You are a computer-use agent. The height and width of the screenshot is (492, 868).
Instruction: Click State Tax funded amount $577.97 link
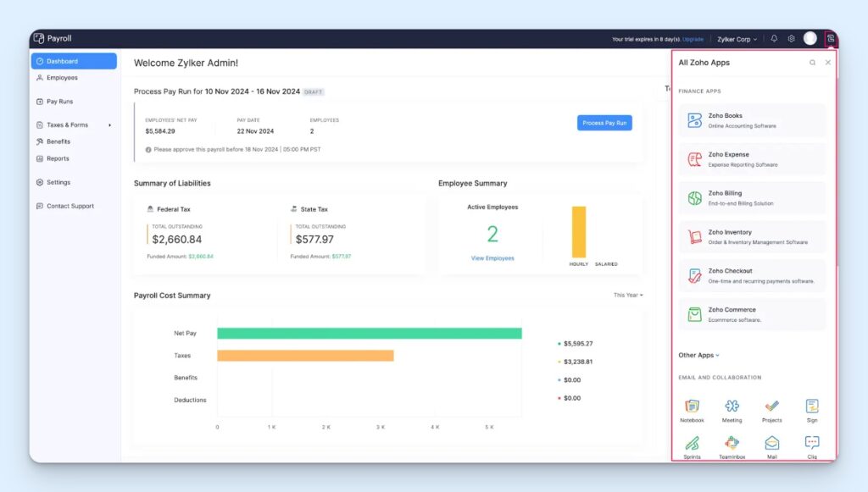click(x=342, y=257)
